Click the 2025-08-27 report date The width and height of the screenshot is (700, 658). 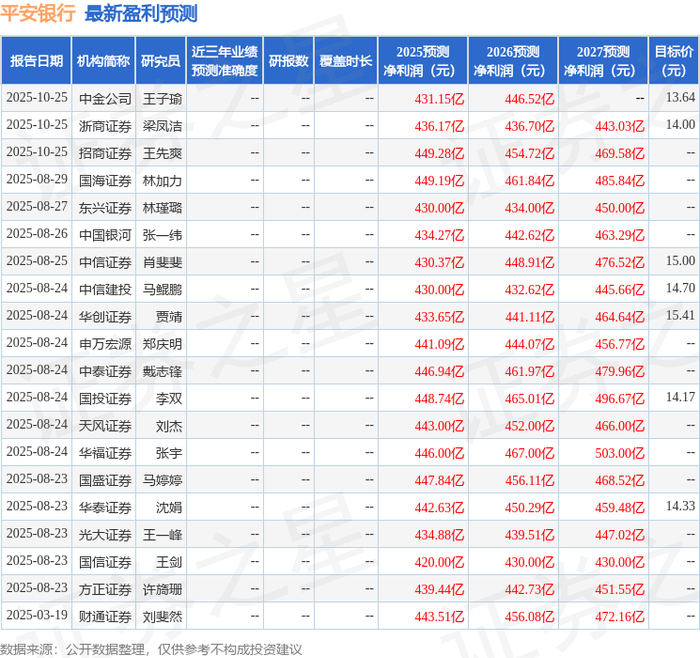pos(37,206)
